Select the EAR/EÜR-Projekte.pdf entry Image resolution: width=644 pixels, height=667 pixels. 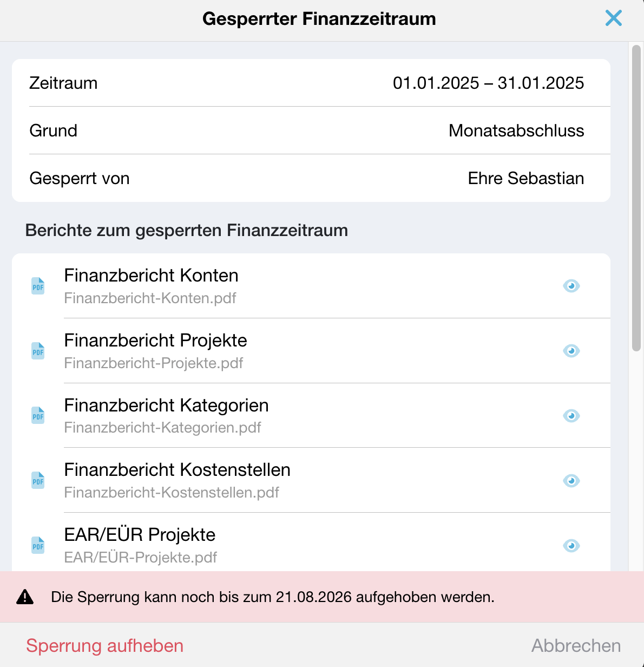point(311,542)
